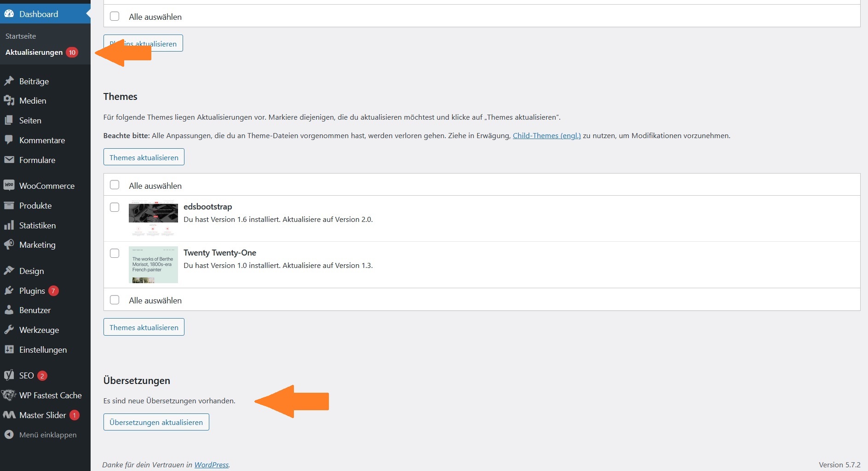Image resolution: width=868 pixels, height=471 pixels.
Task: Open the Statistiken menu
Action: tap(45, 225)
